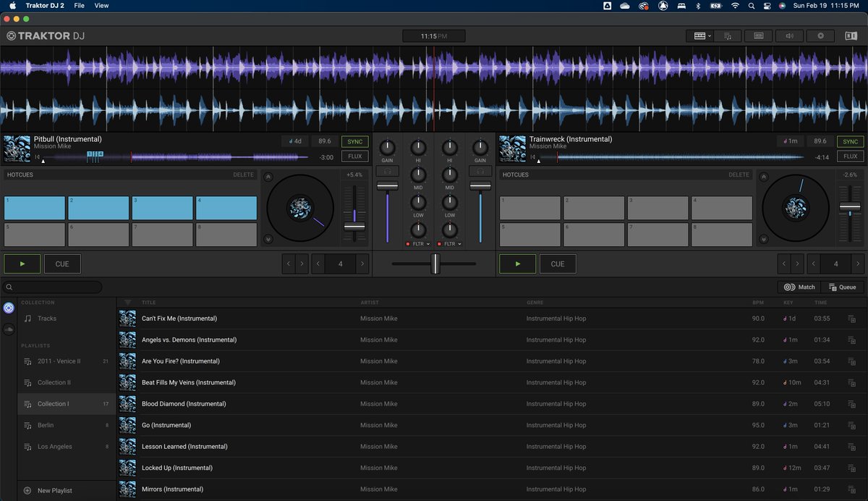The image size is (868, 501).
Task: Select the 2011 - Venice II playlist
Action: click(67, 361)
